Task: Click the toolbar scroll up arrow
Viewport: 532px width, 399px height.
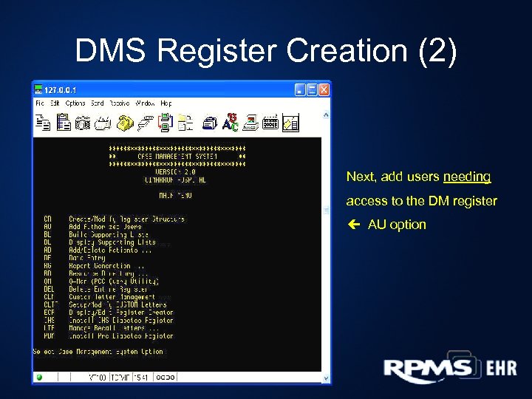Action: coord(326,115)
